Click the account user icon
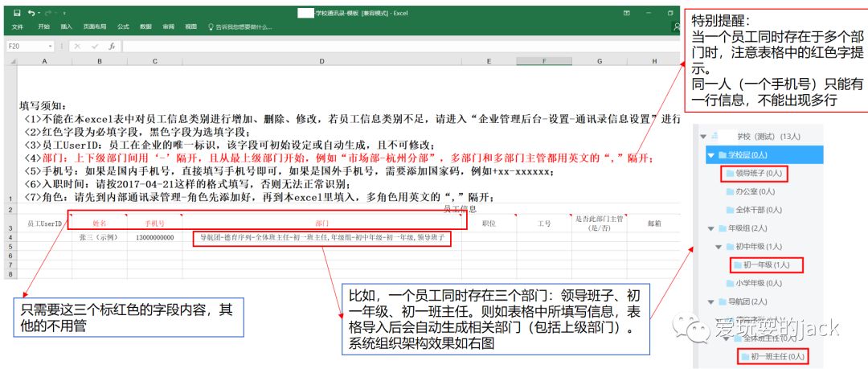 (676, 27)
